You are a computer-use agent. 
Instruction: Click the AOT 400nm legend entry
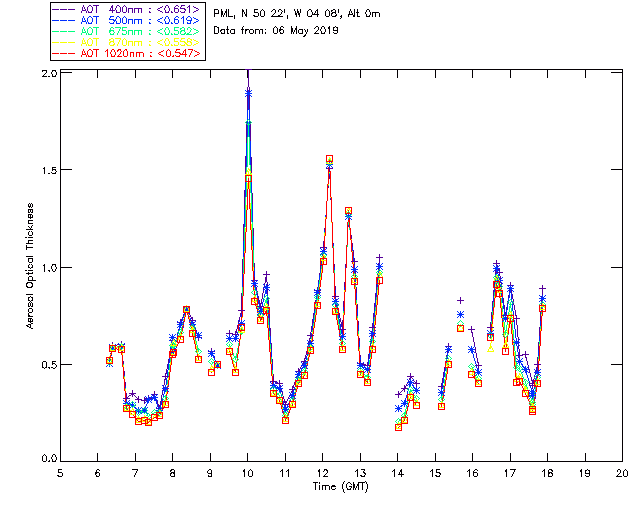click(127, 9)
